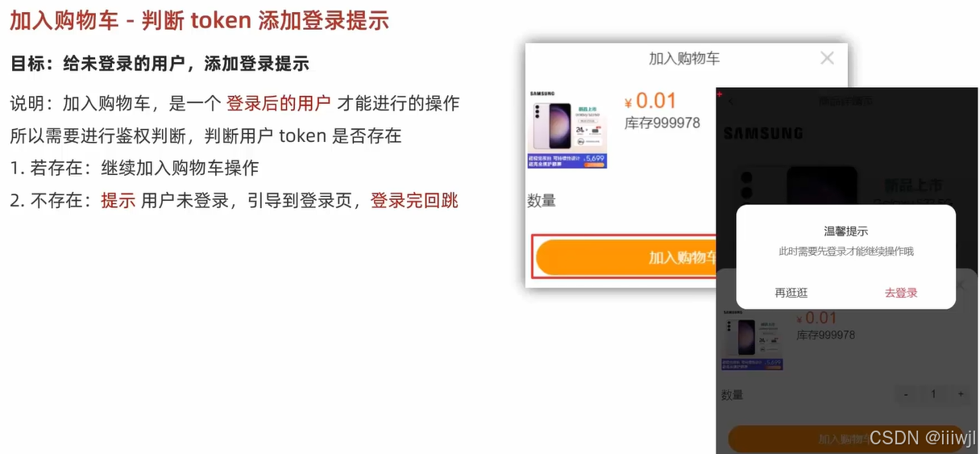Click the ¥0.01 price in white popup
This screenshot has width=980, height=454.
point(650,101)
